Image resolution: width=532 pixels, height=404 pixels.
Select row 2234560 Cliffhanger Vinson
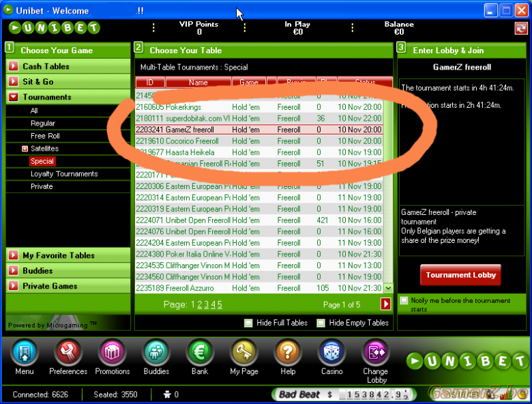point(259,276)
